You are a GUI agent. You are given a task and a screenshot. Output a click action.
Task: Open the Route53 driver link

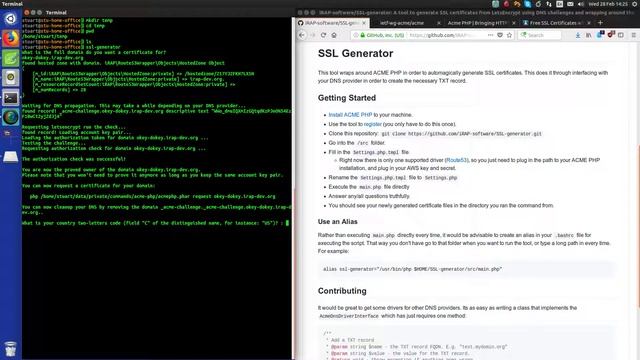click(456, 160)
